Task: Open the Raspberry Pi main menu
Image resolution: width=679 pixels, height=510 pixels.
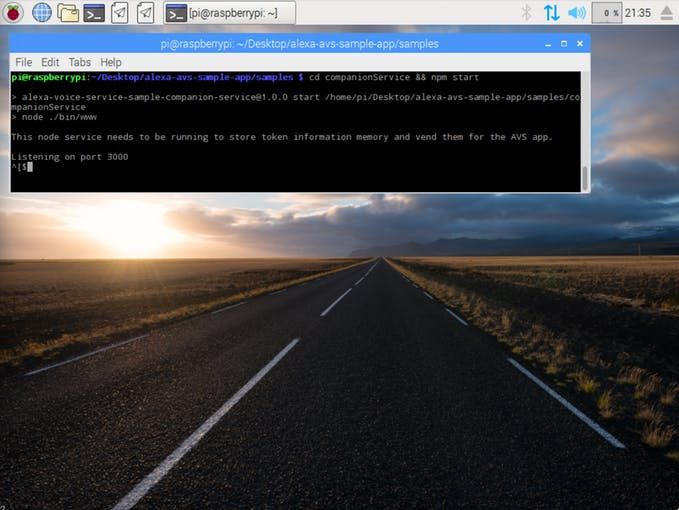Action: (x=13, y=13)
